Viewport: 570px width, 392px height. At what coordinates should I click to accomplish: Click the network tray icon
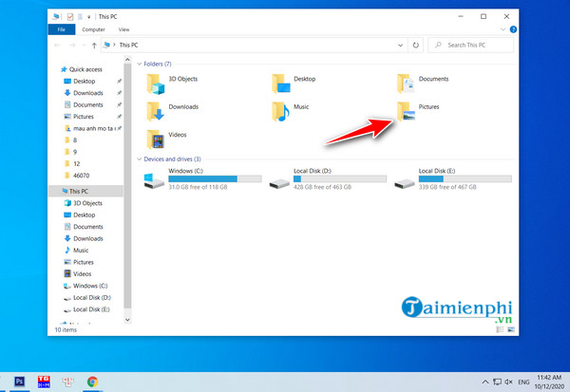click(497, 382)
